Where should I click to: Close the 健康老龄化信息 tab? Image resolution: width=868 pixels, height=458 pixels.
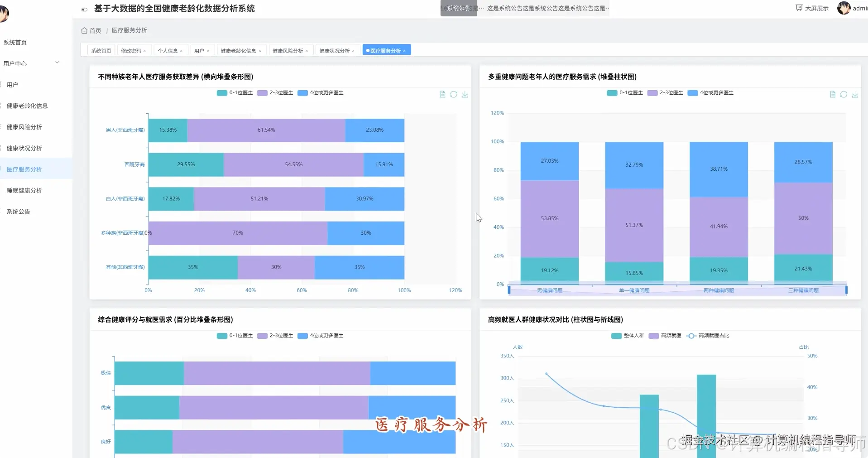click(260, 51)
